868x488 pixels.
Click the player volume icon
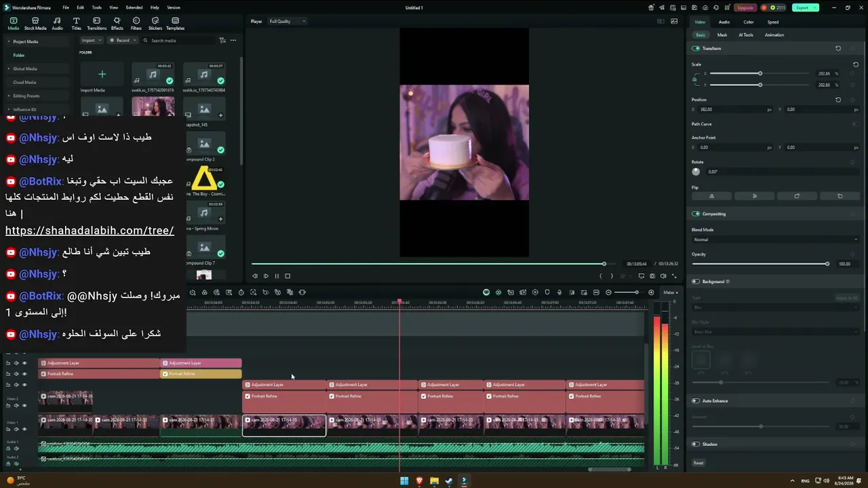click(x=663, y=276)
